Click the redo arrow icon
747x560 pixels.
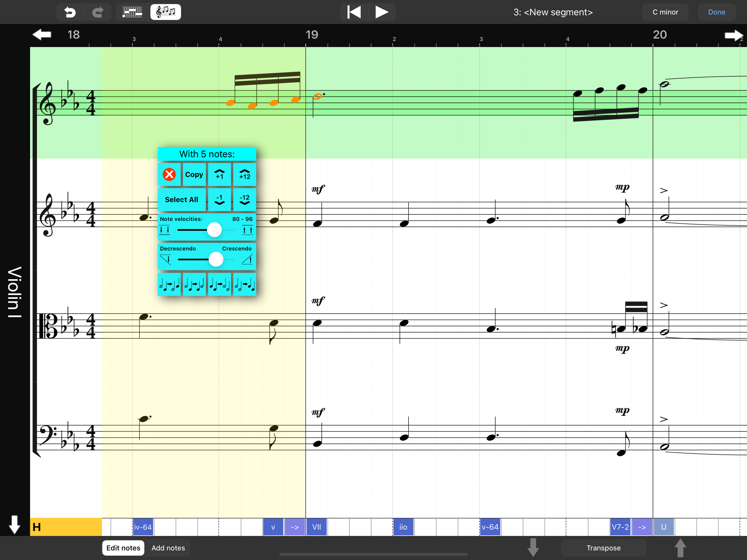pyautogui.click(x=98, y=12)
